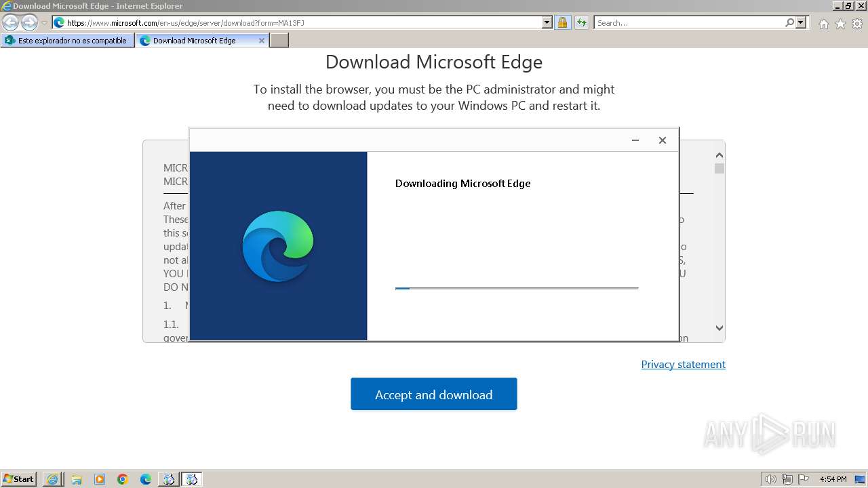The image size is (868, 488).
Task: Switch to the first installer taskbar item
Action: [168, 479]
